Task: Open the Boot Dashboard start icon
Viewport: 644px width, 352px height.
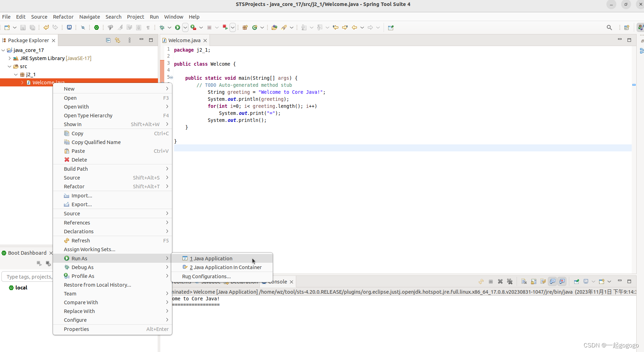Action: (x=39, y=263)
